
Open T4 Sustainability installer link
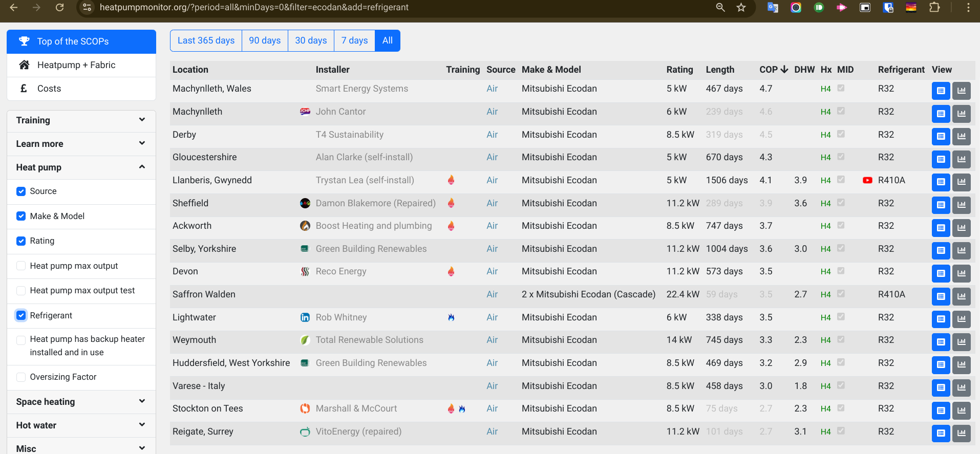tap(350, 135)
